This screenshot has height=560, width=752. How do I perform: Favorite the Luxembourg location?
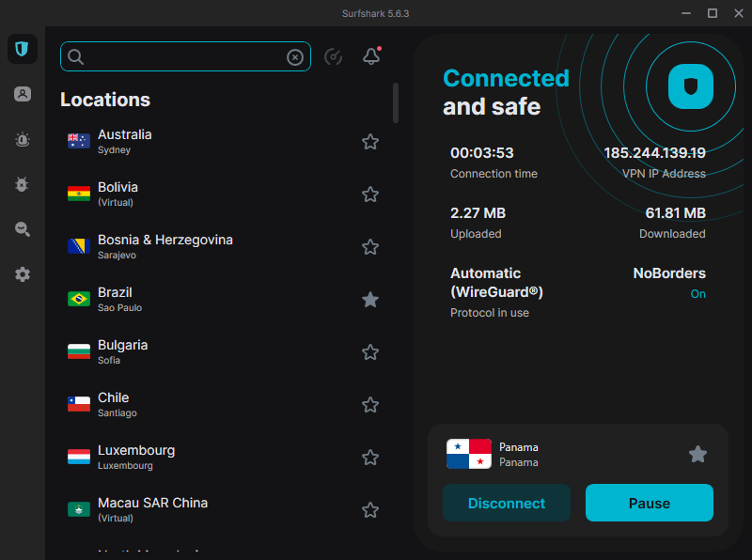point(370,458)
